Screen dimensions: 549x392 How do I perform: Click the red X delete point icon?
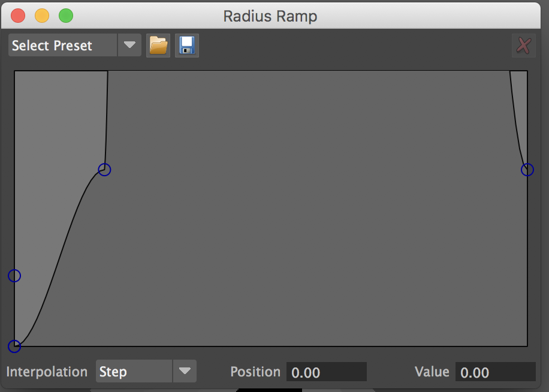(x=524, y=46)
